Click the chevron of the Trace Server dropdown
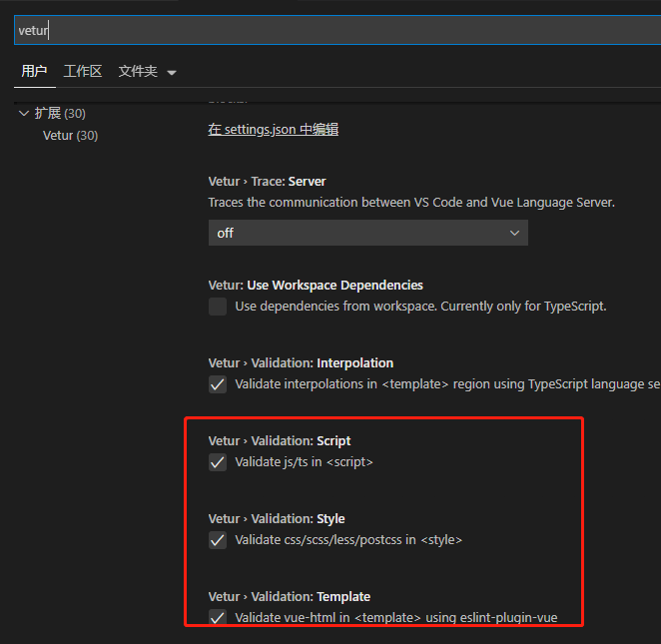Viewport: 661px width, 644px height. coord(514,233)
